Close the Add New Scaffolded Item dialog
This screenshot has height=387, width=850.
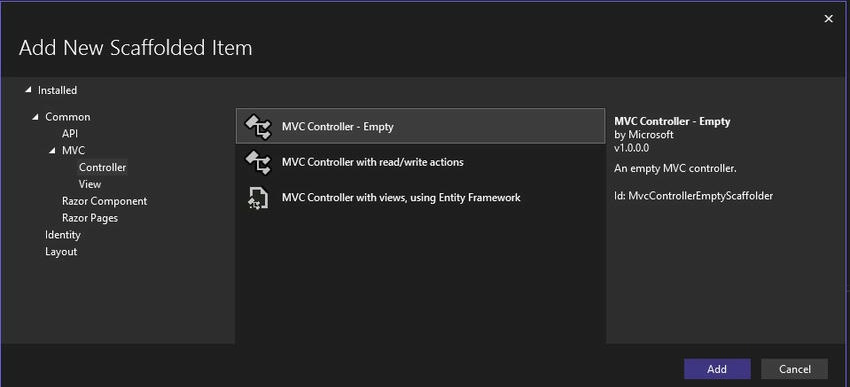[x=829, y=19]
